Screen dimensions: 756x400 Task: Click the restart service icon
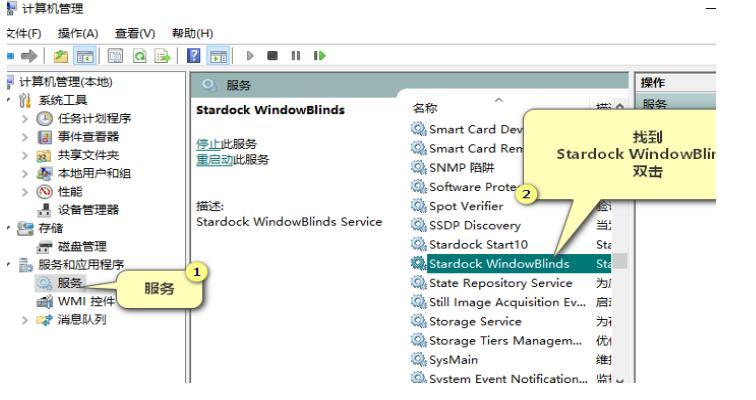coord(319,56)
